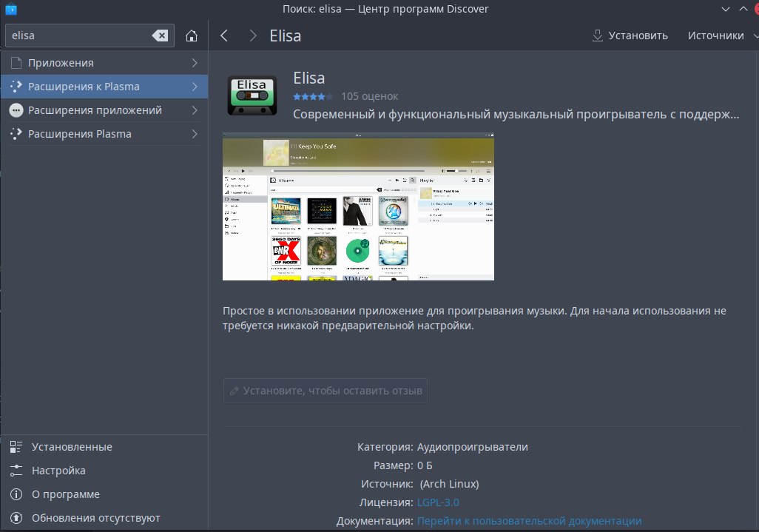The height and width of the screenshot is (532, 759).
Task: Navigate back with the left arrow
Action: 223,36
